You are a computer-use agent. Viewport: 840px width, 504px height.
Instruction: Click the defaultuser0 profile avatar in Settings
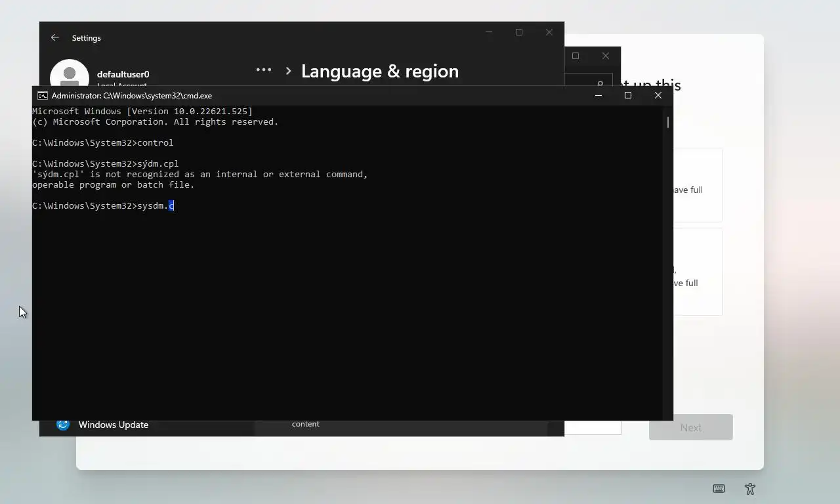[x=70, y=73]
